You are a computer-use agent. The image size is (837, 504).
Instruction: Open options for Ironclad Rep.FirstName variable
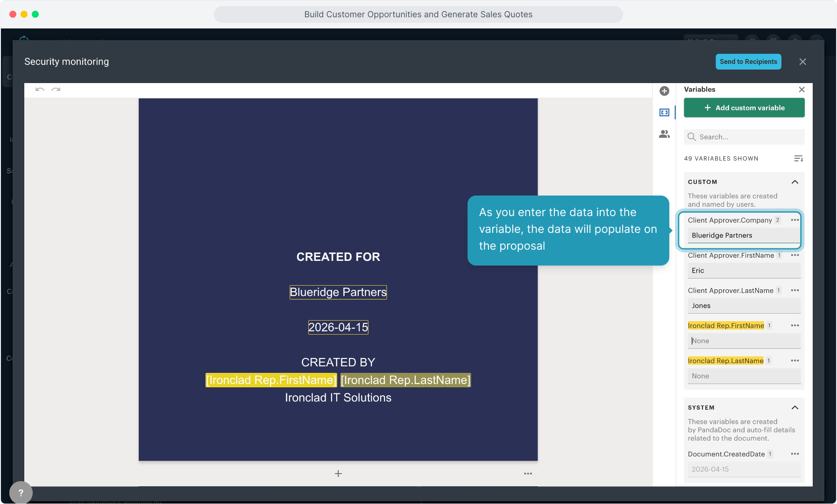point(795,325)
